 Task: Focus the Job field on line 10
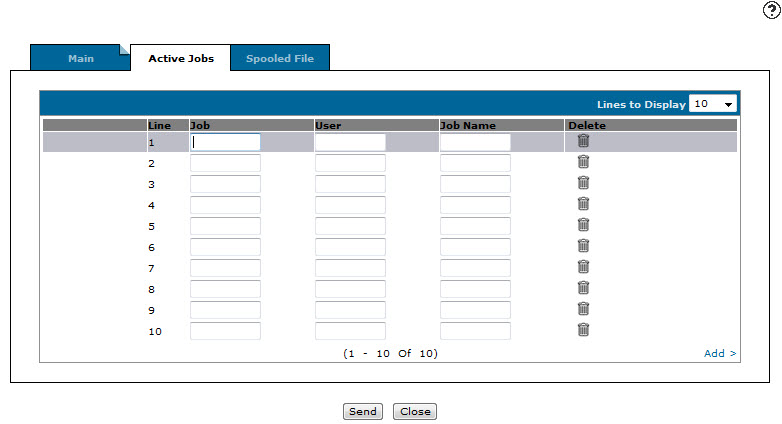pos(225,331)
